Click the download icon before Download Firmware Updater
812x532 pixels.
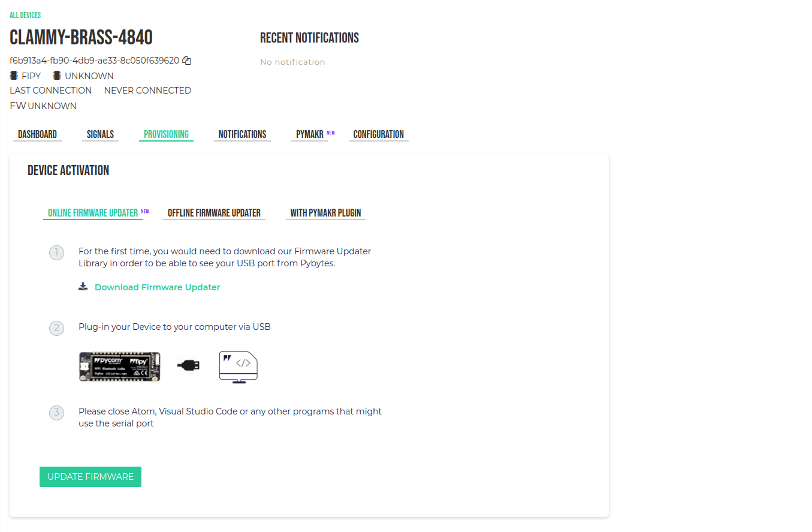(x=83, y=287)
